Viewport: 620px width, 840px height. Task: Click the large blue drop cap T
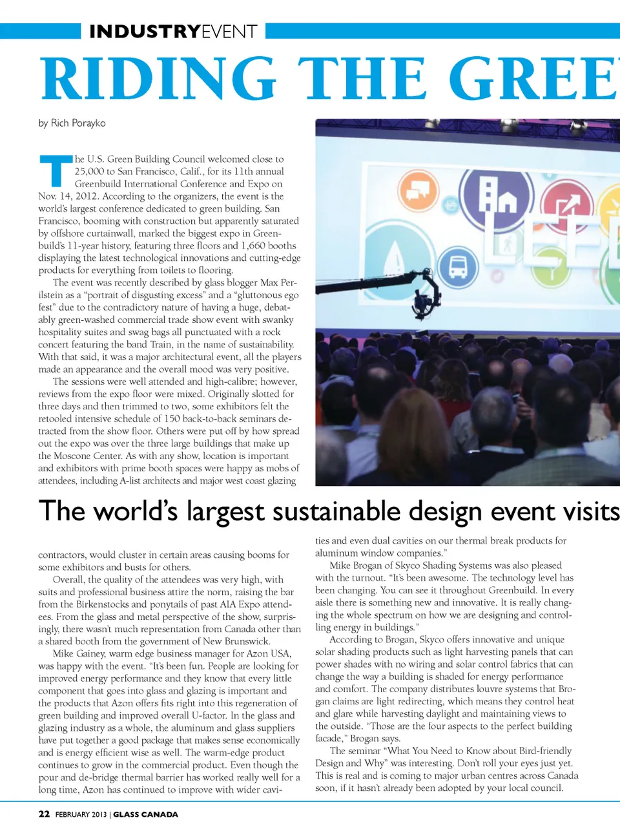tap(56, 170)
